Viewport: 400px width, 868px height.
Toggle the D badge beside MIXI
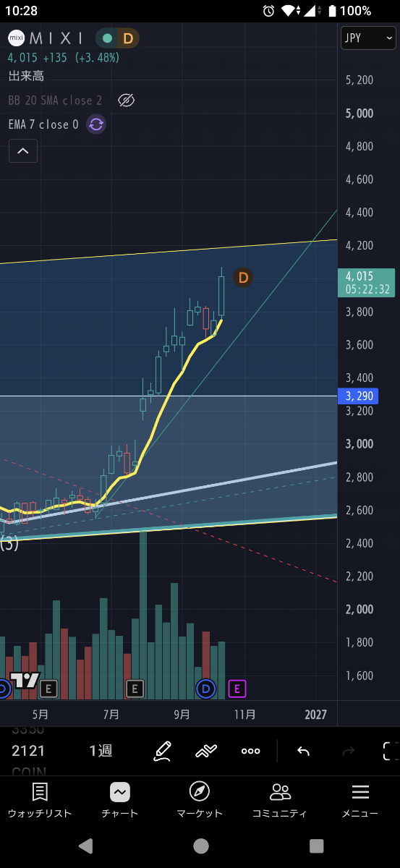(x=127, y=38)
